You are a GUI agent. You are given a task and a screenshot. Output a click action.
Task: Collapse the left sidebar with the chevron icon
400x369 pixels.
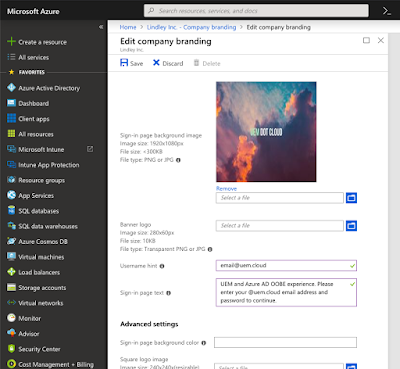point(101,27)
